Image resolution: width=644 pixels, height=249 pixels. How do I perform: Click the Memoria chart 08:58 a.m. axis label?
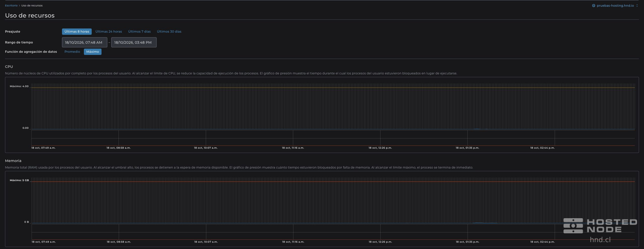[119, 242]
